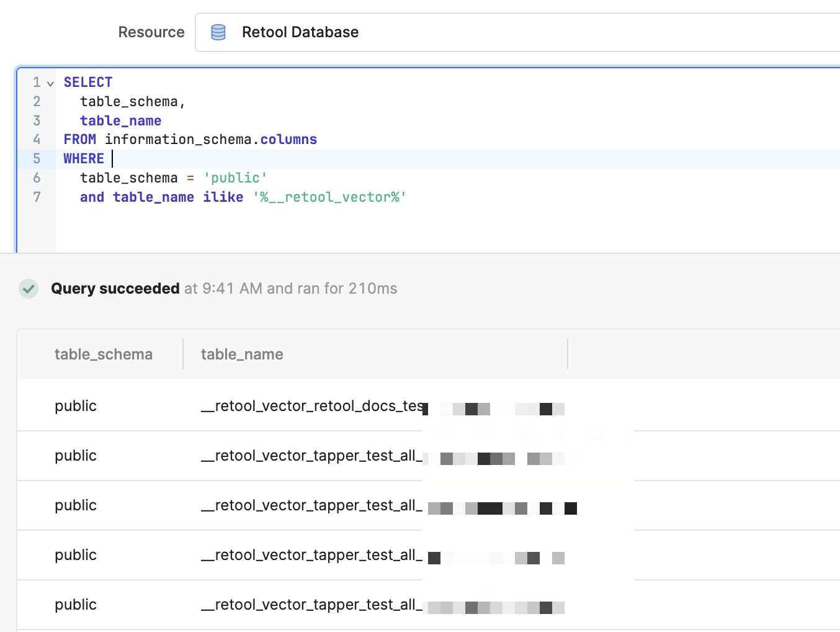This screenshot has width=840, height=632.
Task: Click the Resource field label
Action: (151, 32)
